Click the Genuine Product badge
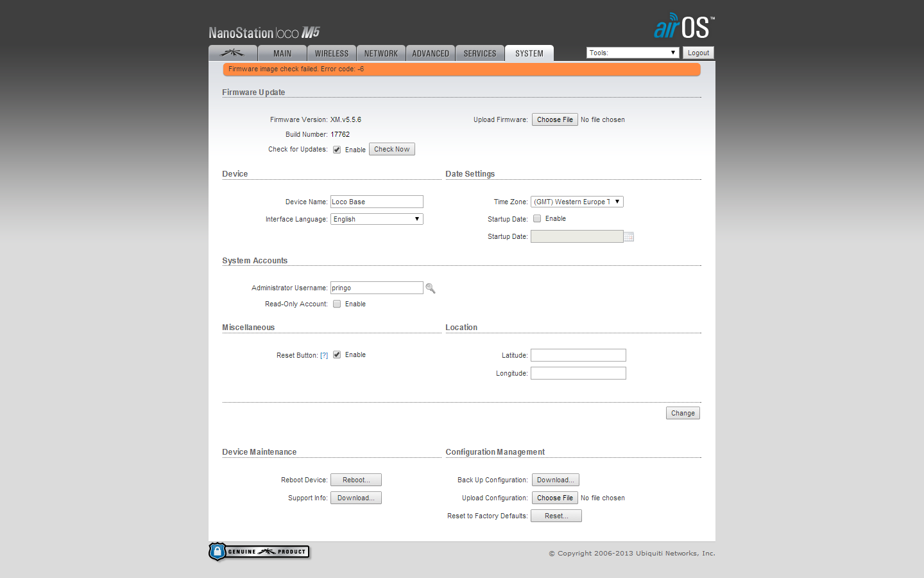924x578 pixels. tap(259, 552)
